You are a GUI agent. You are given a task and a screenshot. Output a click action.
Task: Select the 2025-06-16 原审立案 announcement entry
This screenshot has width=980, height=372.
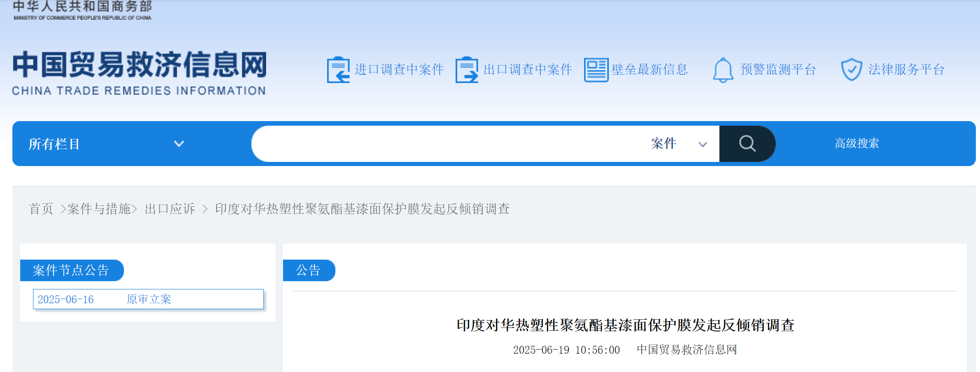coord(148,300)
